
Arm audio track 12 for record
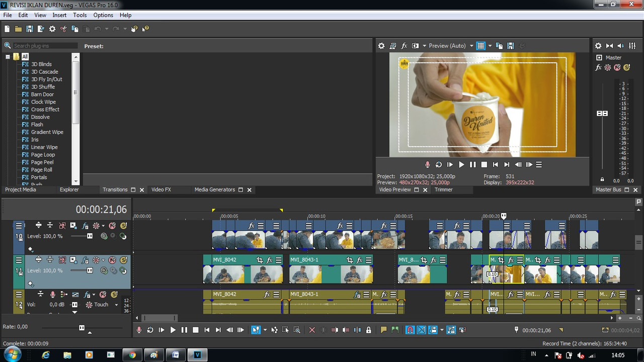click(52, 294)
